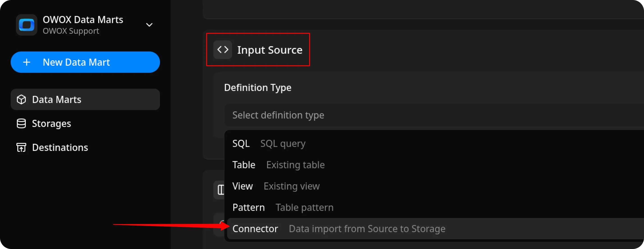Open the Select definition type dropdown

(425, 115)
